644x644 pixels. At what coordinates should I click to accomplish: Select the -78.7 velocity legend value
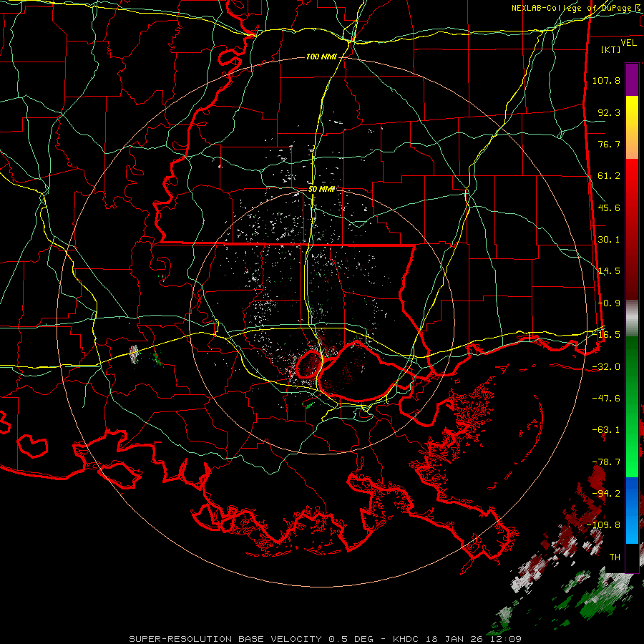point(606,462)
